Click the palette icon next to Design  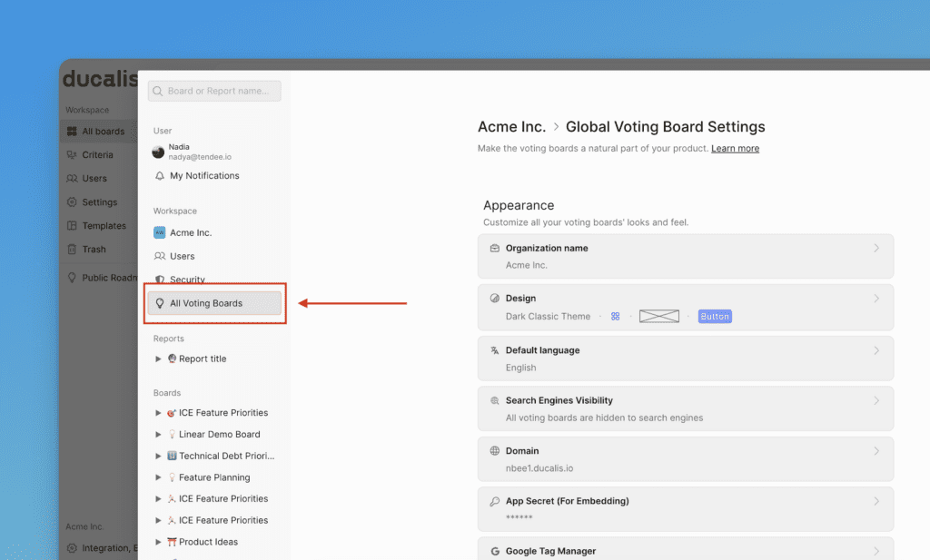point(495,299)
